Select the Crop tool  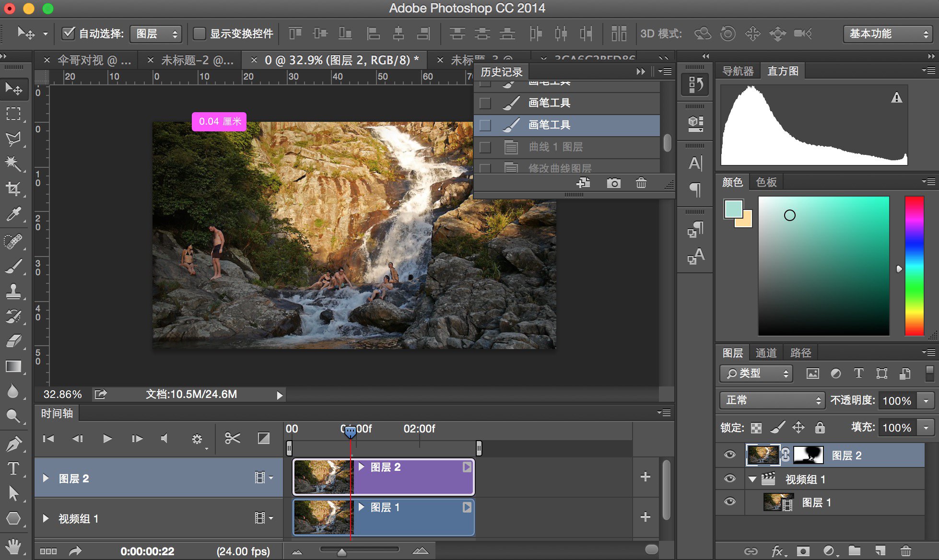[x=13, y=188]
